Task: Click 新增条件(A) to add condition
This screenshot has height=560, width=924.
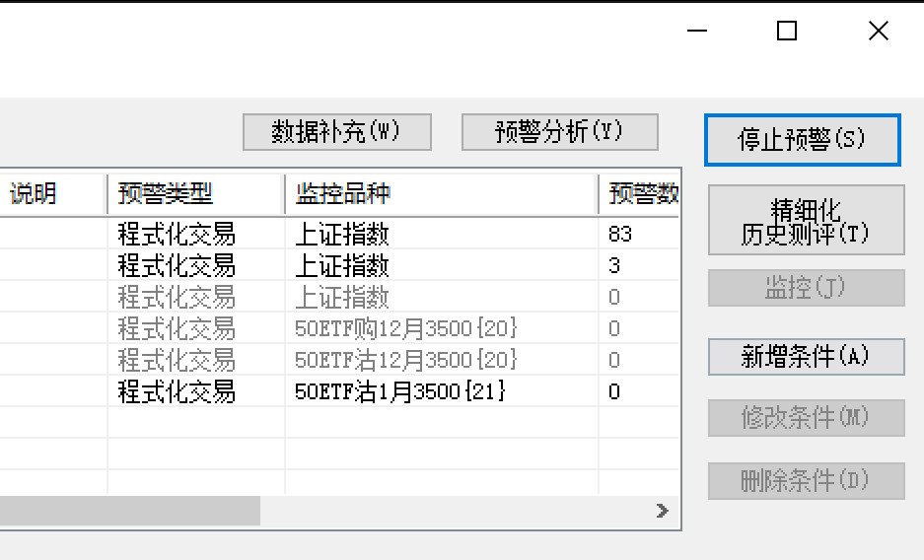Action: point(806,356)
